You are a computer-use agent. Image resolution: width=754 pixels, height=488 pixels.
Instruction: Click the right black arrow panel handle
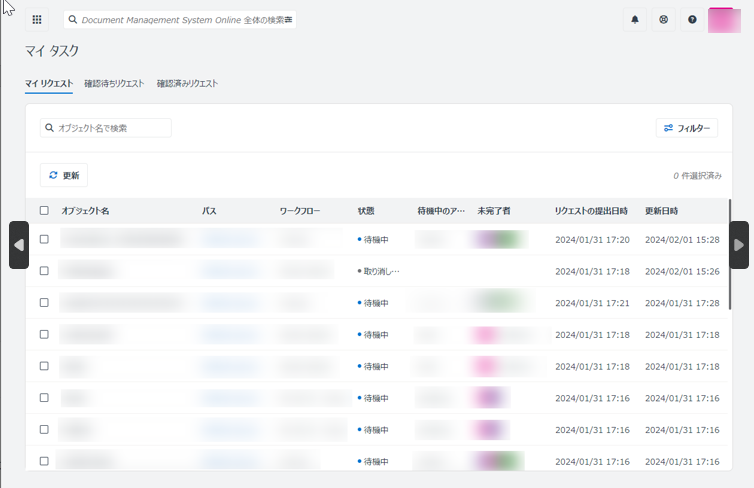click(x=739, y=245)
